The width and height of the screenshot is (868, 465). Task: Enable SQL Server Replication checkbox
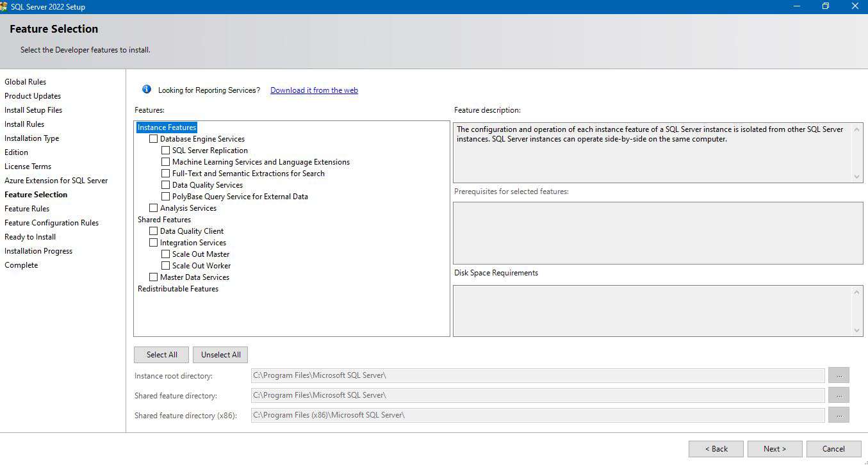tap(165, 151)
